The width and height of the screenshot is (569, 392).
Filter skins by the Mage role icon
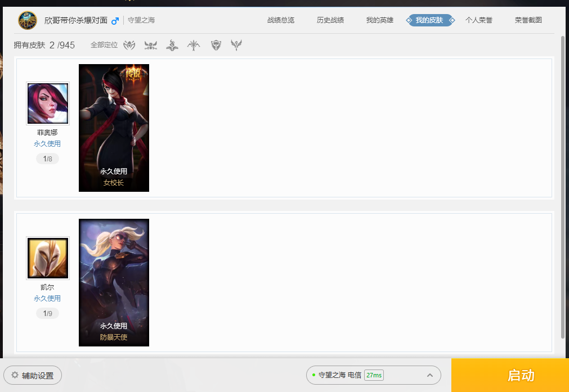pos(172,45)
